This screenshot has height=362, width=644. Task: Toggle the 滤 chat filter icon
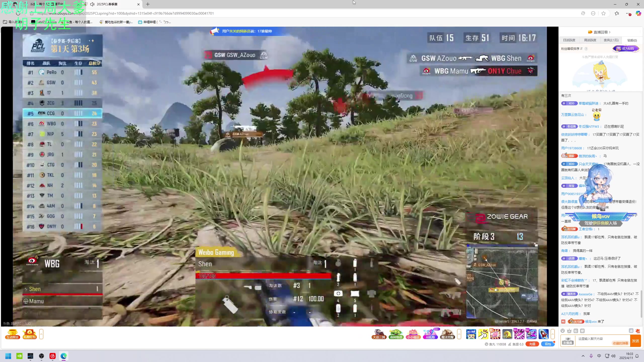click(631, 331)
